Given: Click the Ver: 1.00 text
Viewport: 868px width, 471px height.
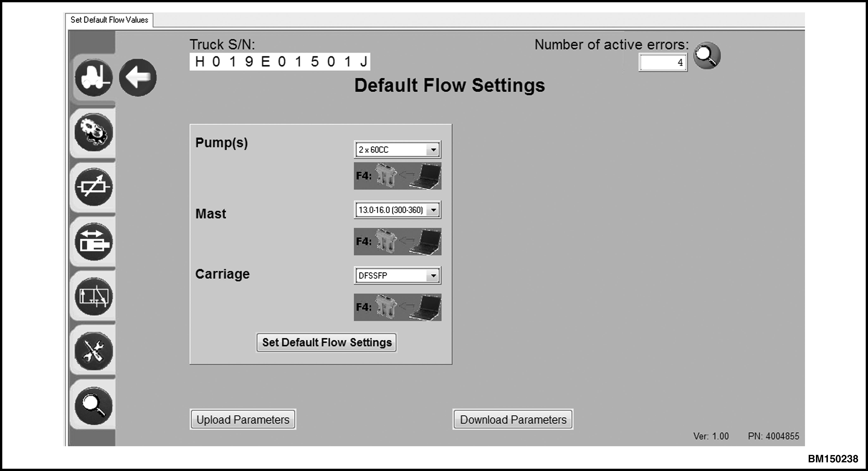Looking at the screenshot, I should (x=711, y=436).
